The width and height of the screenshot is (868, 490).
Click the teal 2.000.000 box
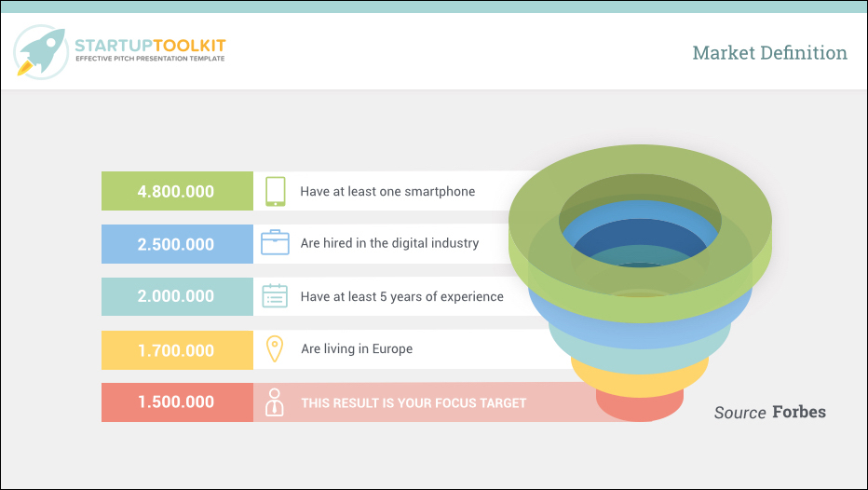[177, 296]
